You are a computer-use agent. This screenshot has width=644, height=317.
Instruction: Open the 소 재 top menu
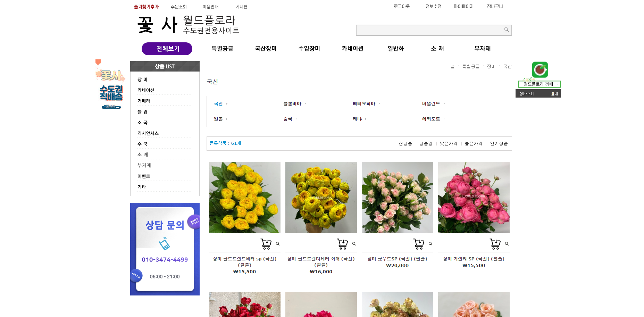pos(437,49)
